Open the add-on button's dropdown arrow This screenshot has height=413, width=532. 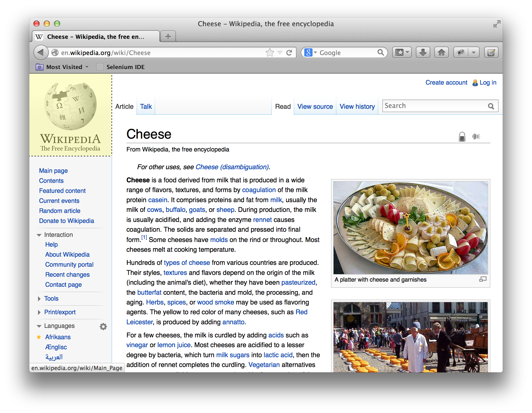(x=474, y=53)
